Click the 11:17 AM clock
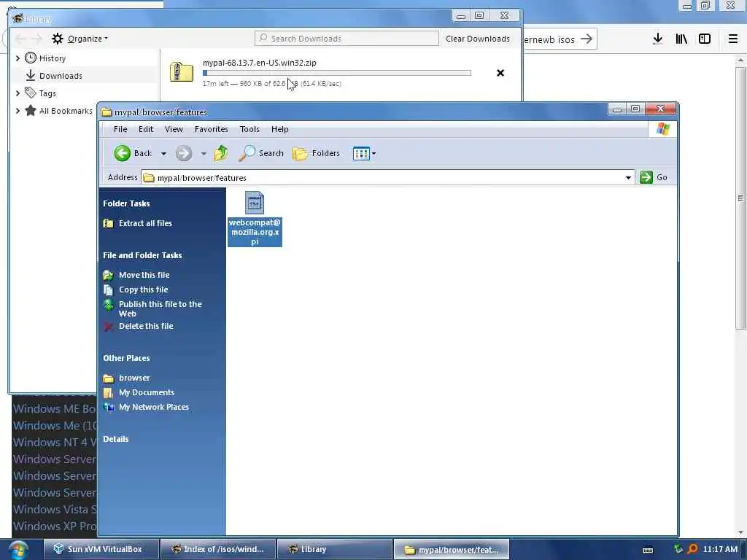 (x=720, y=549)
